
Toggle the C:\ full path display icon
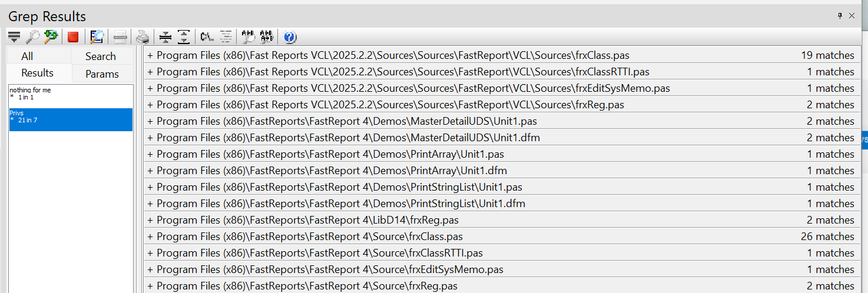(207, 37)
